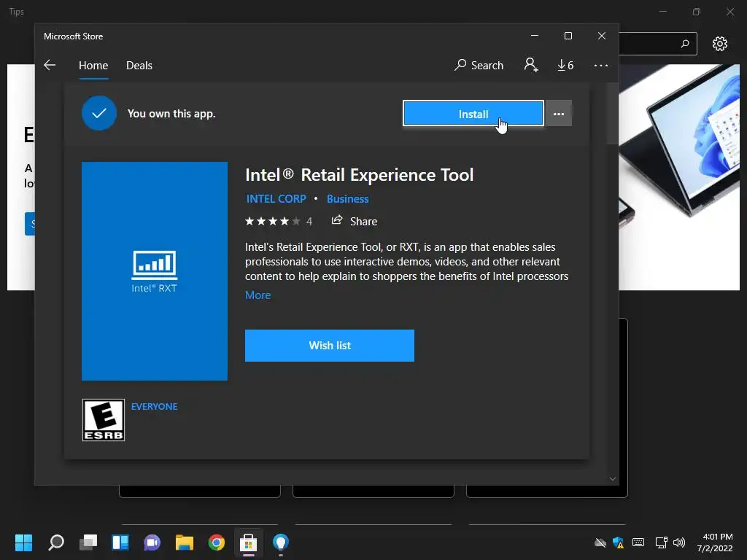Switch to the Deals tab
Viewport: 747px width, 560px height.
click(x=139, y=65)
